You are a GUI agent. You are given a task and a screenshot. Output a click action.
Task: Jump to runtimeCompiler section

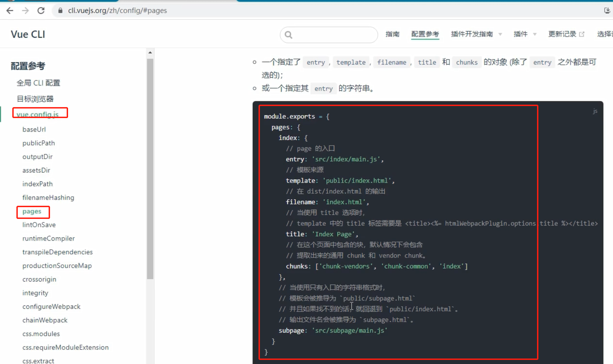[x=48, y=238]
